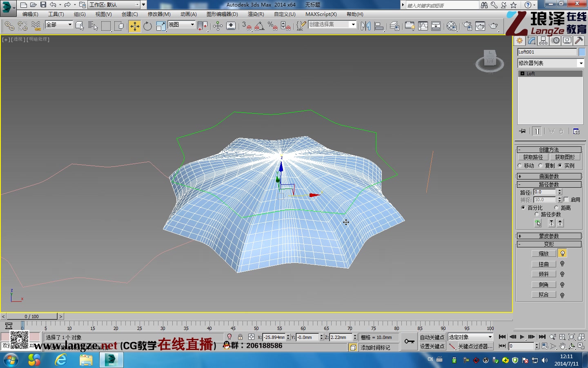The width and height of the screenshot is (588, 368).
Task: Click the Select Object arrow tool
Action: 79,25
